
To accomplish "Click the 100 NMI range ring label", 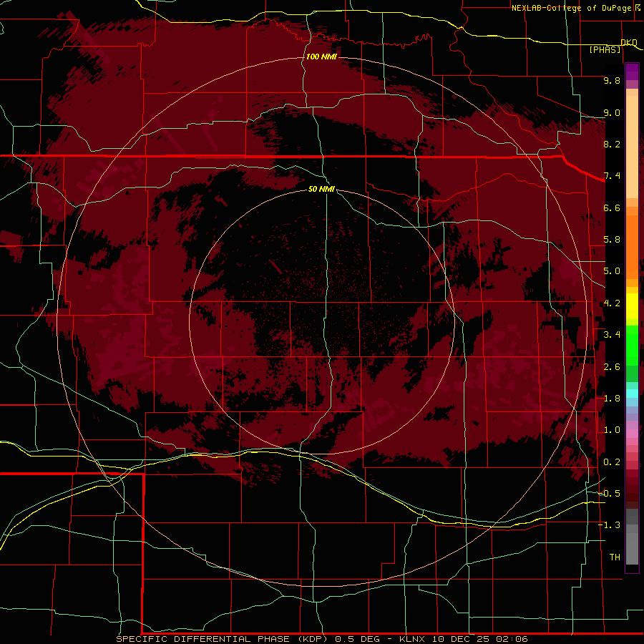I will pos(321,57).
